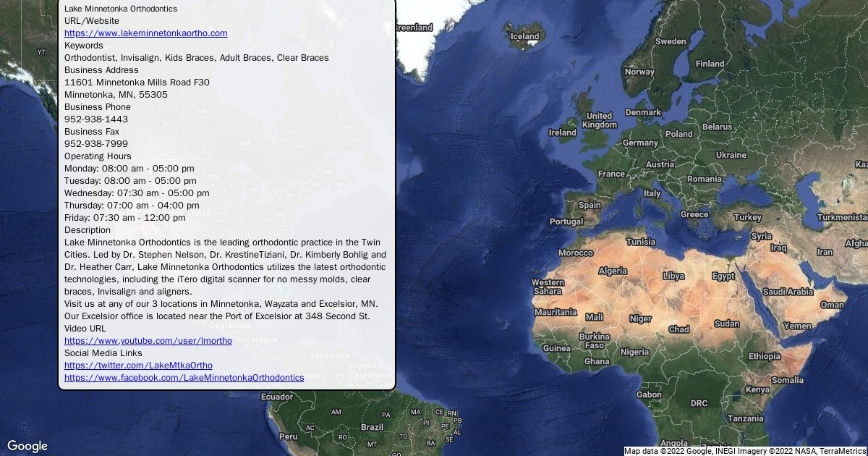Open the Twitter LakeMtkaOrtho link
This screenshot has width=868, height=456.
pyautogui.click(x=138, y=366)
